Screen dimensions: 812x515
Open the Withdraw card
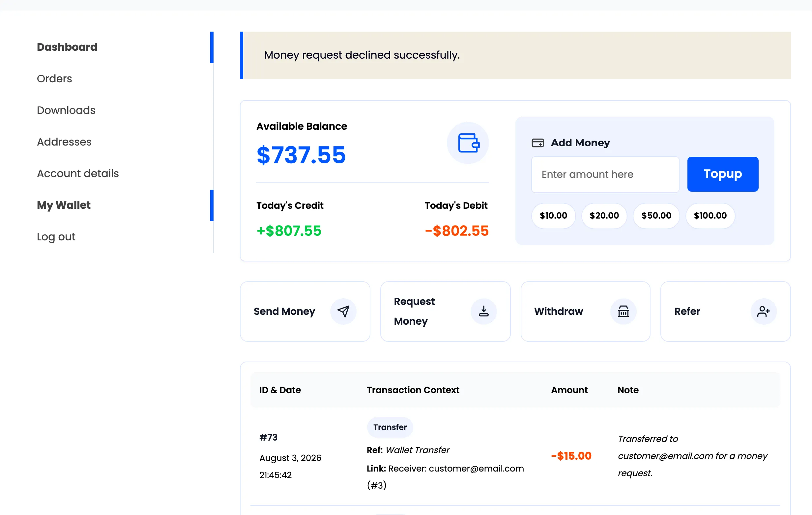585,312
